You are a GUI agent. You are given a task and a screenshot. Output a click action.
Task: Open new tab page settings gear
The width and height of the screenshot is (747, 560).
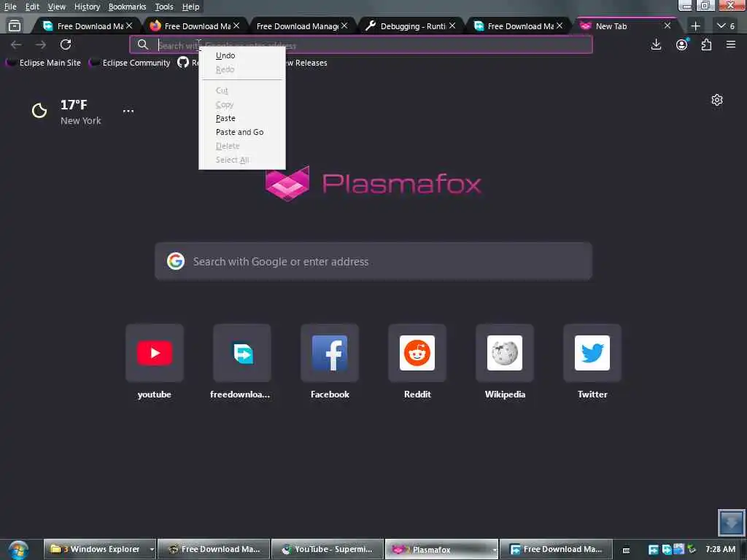pyautogui.click(x=717, y=100)
